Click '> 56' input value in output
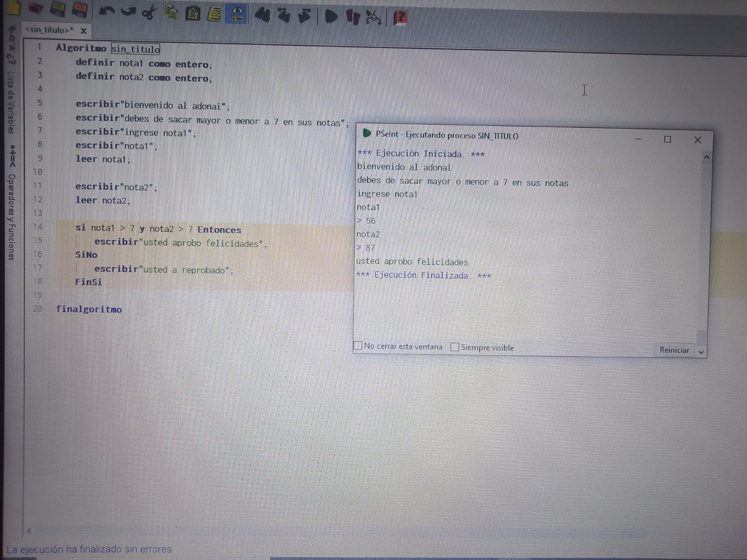747x560 pixels. click(x=366, y=221)
